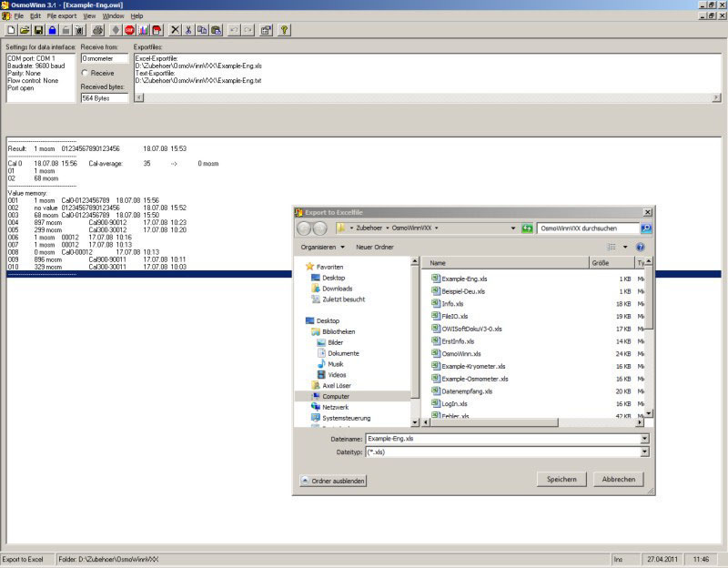Click the bar chart toolbar icon
The image size is (728, 568).
[143, 30]
